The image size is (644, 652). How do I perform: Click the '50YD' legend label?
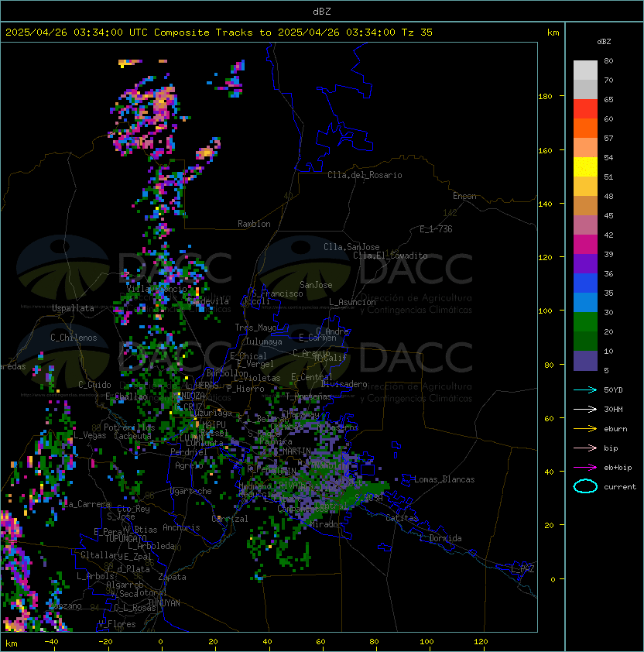[x=613, y=389]
